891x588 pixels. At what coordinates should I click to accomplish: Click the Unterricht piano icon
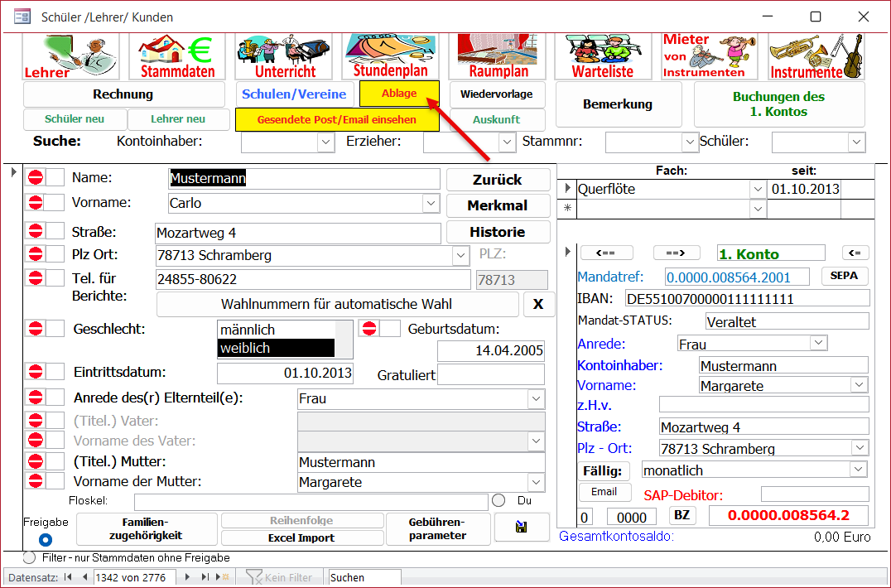pos(284,56)
